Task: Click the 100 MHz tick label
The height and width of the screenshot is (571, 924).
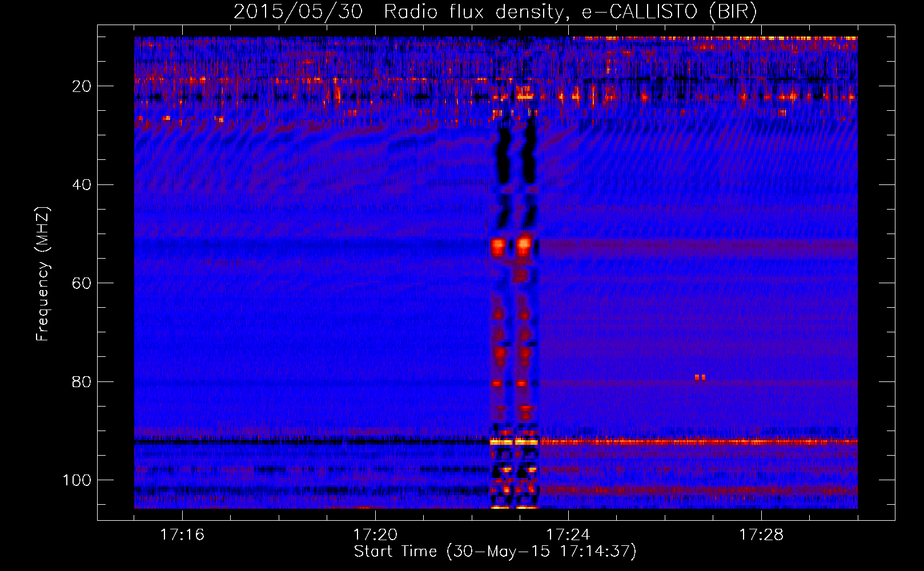Action: 77,480
